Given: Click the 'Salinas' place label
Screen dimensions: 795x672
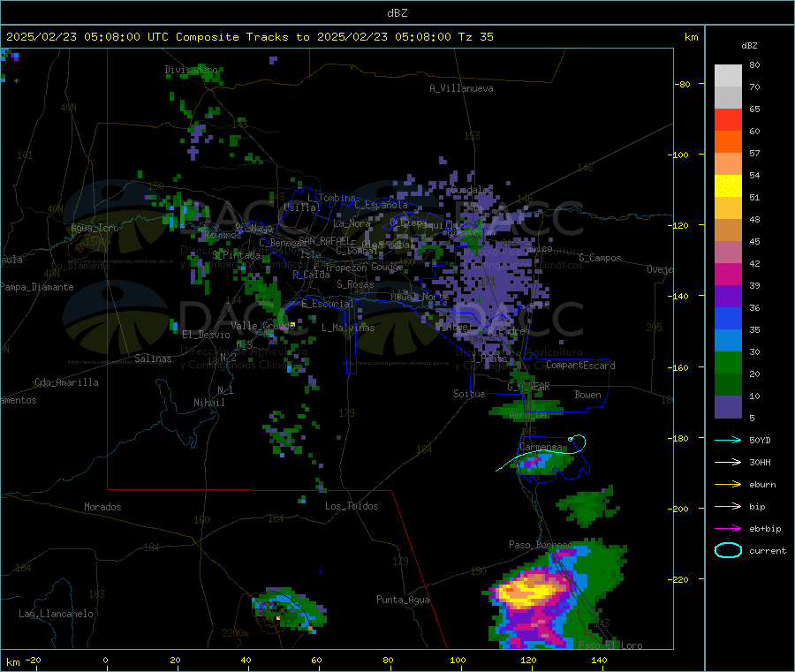Looking at the screenshot, I should click(153, 359).
